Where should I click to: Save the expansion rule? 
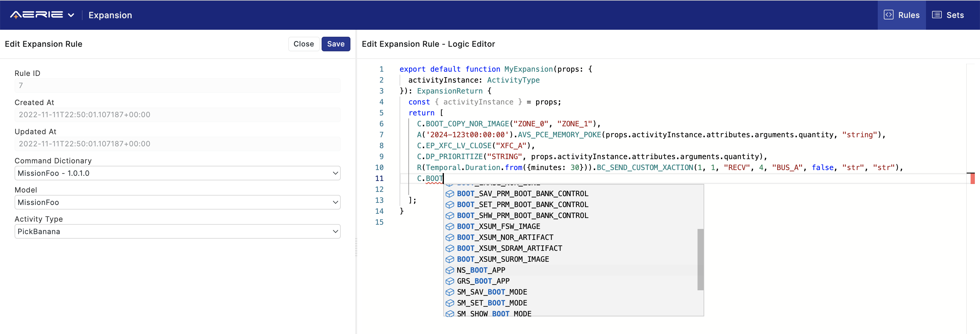click(336, 44)
